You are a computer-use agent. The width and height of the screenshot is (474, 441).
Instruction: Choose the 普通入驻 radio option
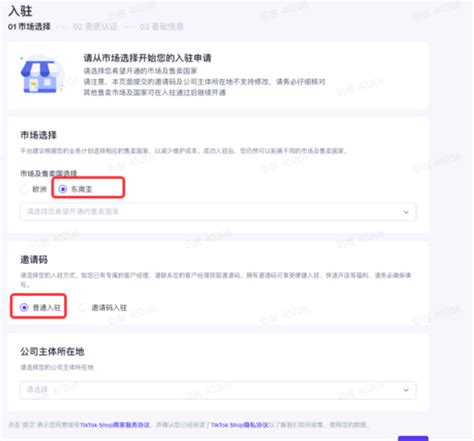tap(24, 307)
